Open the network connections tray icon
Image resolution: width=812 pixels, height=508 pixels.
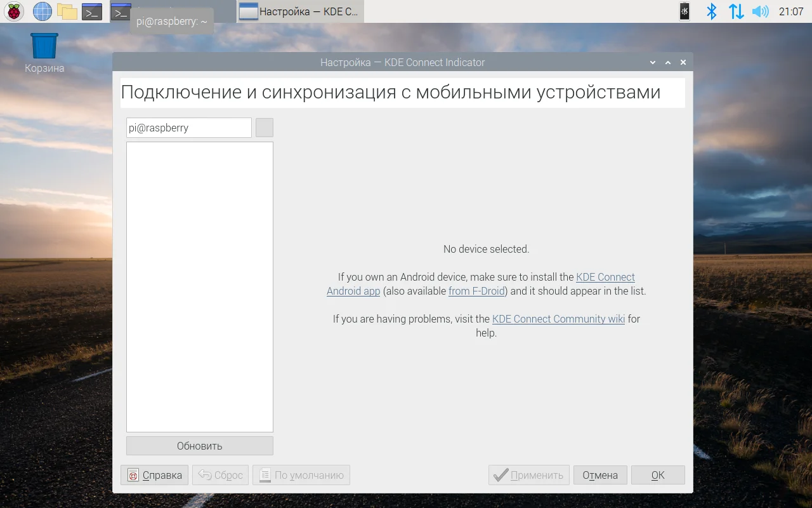pyautogui.click(x=736, y=11)
